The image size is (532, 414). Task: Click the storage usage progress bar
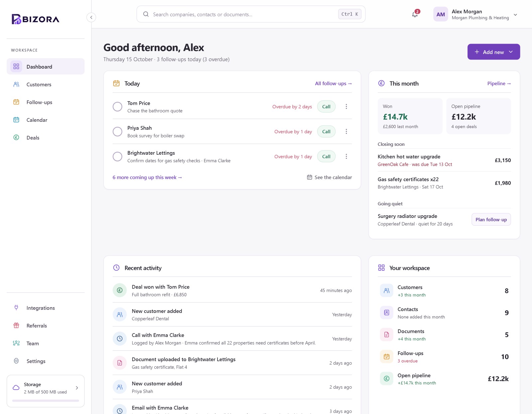46,401
